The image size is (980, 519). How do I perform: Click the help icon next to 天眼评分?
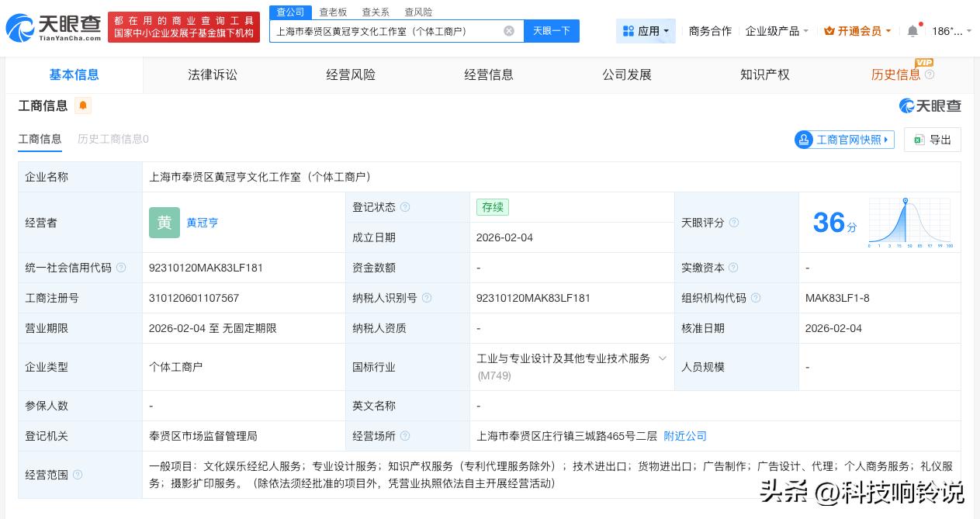click(732, 223)
